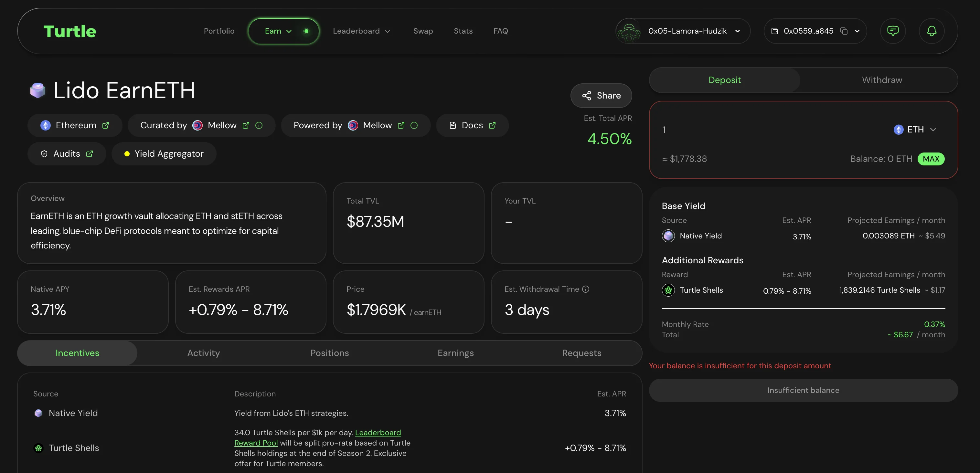The image size is (980, 473).
Task: Select the Incentives tab
Action: [x=77, y=353]
